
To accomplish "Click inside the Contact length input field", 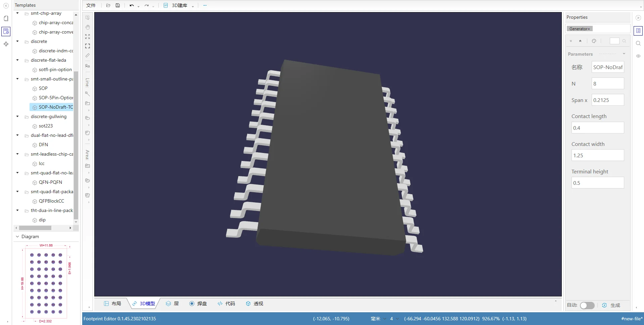I will (x=598, y=128).
